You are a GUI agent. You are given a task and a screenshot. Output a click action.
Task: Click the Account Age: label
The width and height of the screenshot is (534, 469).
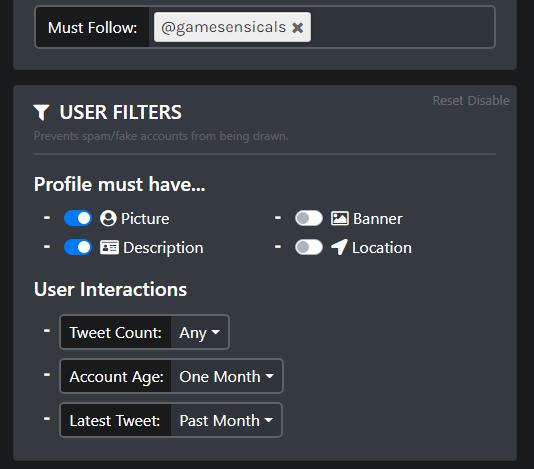116,376
